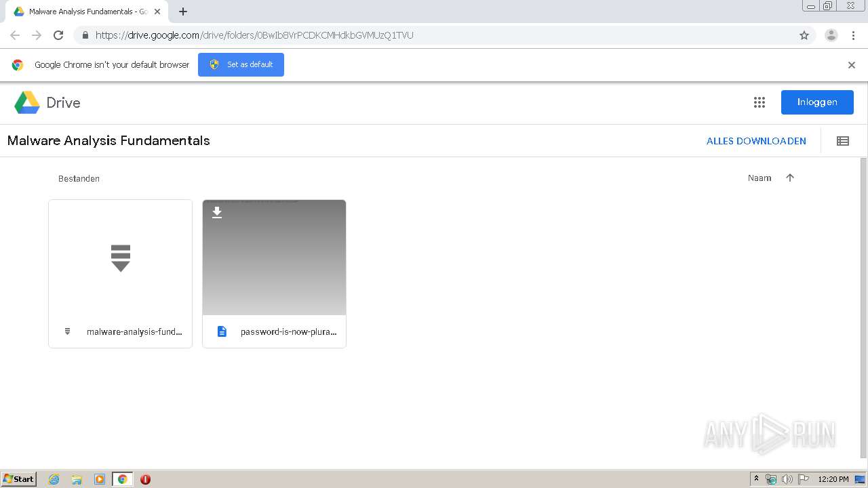Select the malware-analysis-fund... file name

point(134,331)
